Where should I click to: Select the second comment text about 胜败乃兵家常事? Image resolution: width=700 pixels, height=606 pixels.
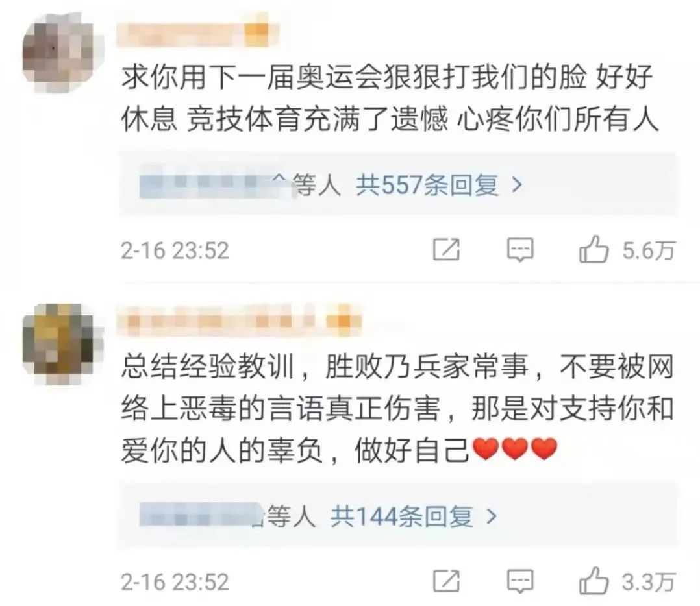pos(397,408)
